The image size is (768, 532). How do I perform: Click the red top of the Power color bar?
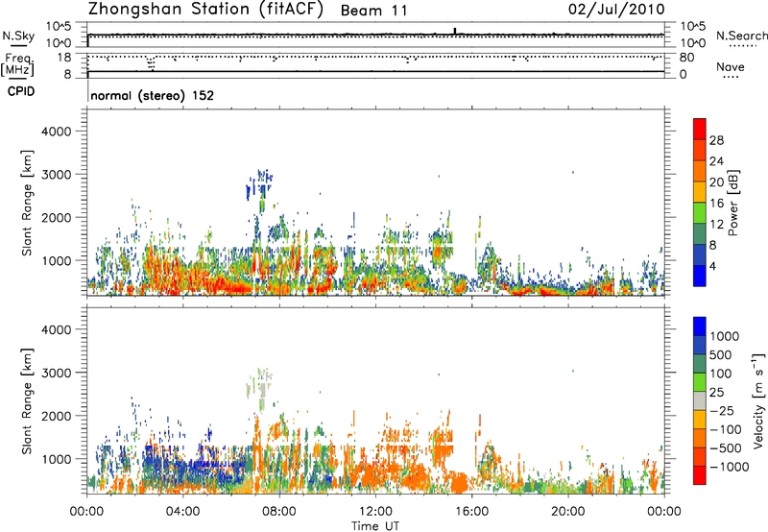click(700, 129)
